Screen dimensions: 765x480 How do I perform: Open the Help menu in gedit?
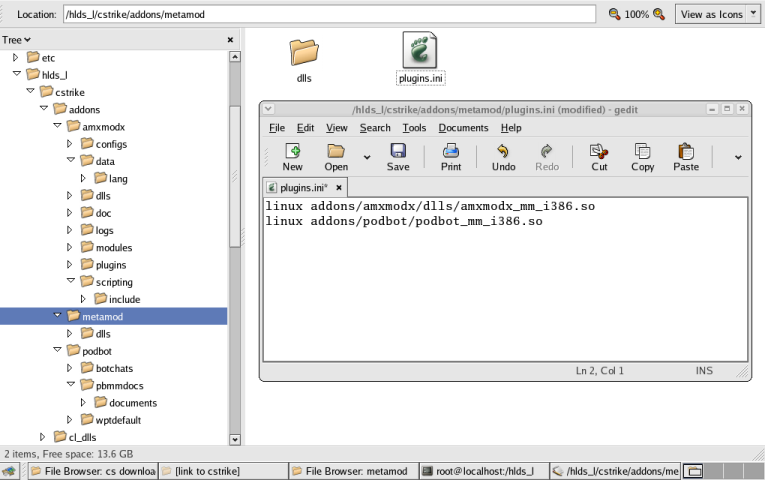pyautogui.click(x=511, y=128)
